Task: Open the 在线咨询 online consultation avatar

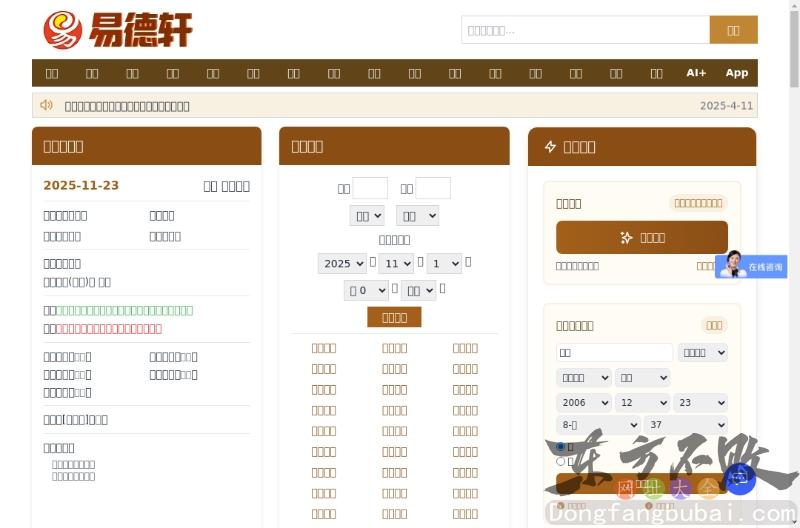Action: click(734, 264)
